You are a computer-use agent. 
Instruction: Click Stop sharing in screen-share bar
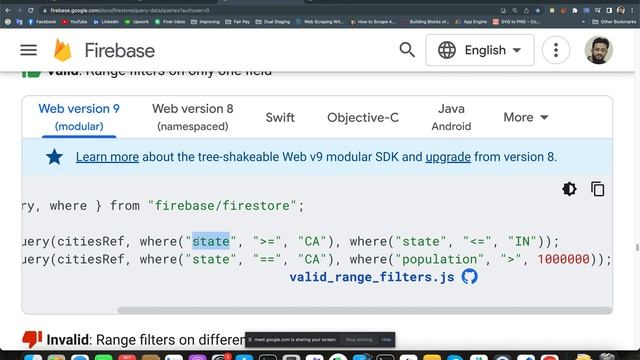point(359,340)
